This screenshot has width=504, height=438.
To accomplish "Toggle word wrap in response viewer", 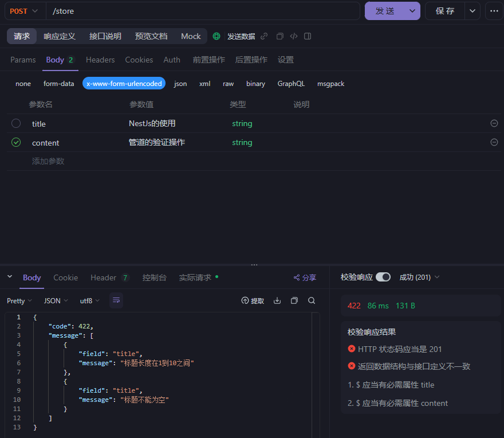I will coord(116,300).
